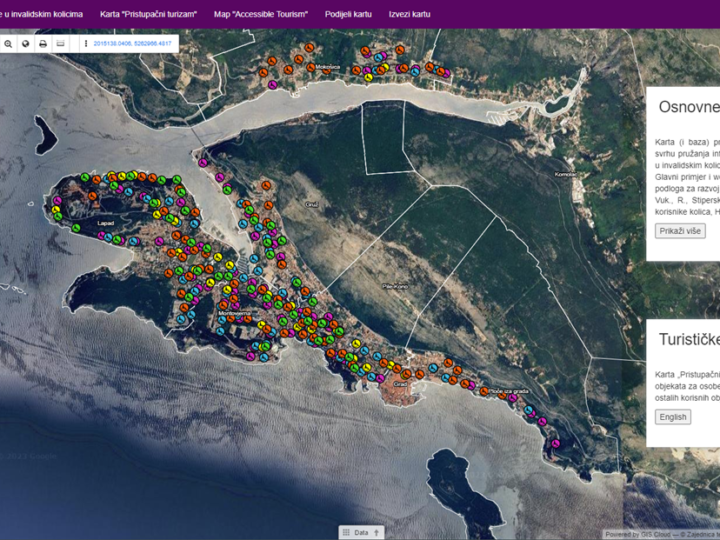Click the print map icon
Screen dimensions: 720x540
(43, 44)
